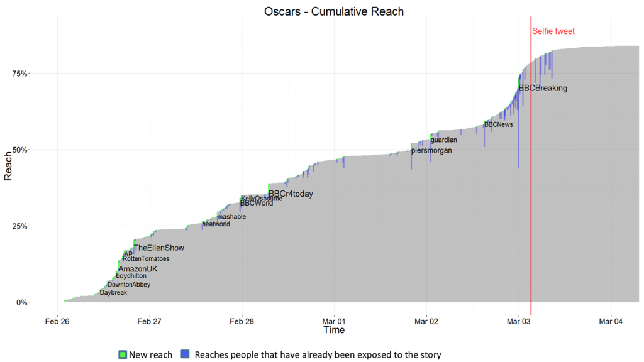Click the green New reach legend swatch
Viewport: 644px width, 362px height.
[123, 354]
